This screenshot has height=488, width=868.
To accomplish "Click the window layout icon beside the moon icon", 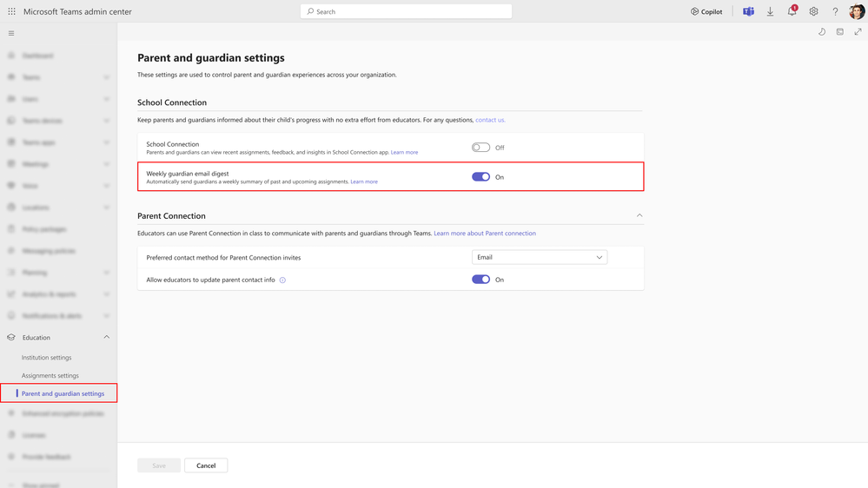I will pyautogui.click(x=840, y=31).
